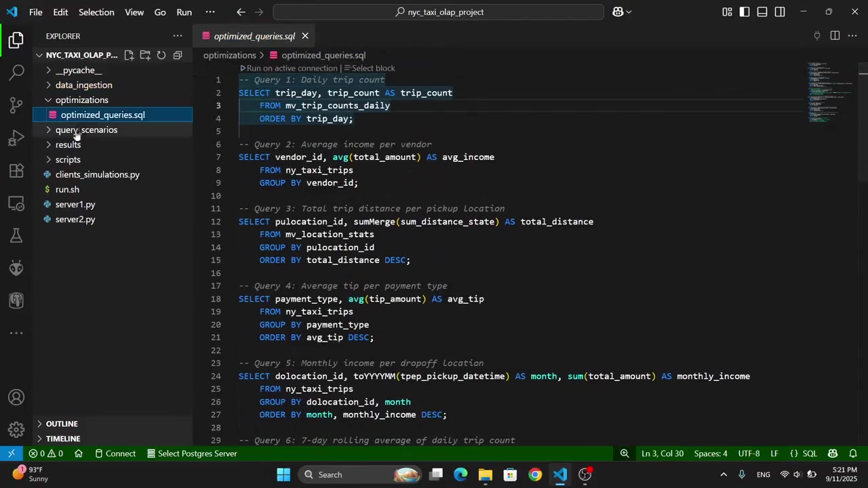Open the Source Control view
This screenshot has width=868, height=488.
(x=17, y=105)
